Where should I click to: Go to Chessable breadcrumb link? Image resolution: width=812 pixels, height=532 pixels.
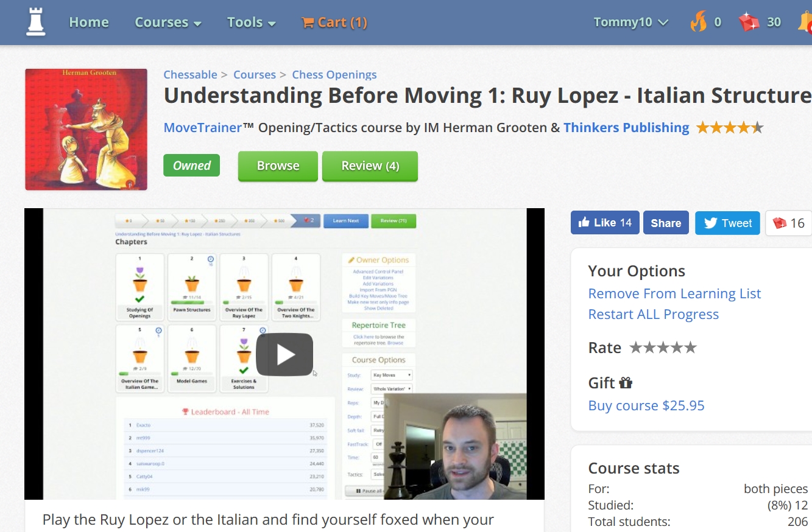tap(190, 75)
